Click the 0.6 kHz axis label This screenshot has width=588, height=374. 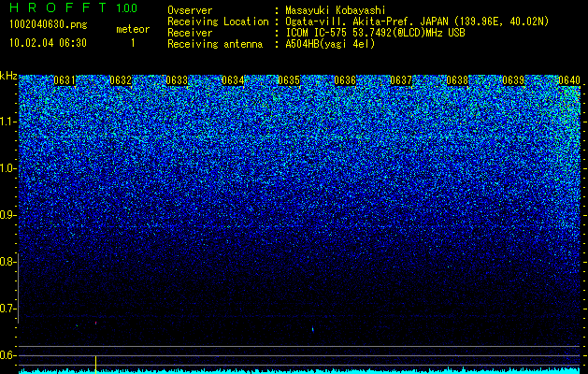click(7, 355)
